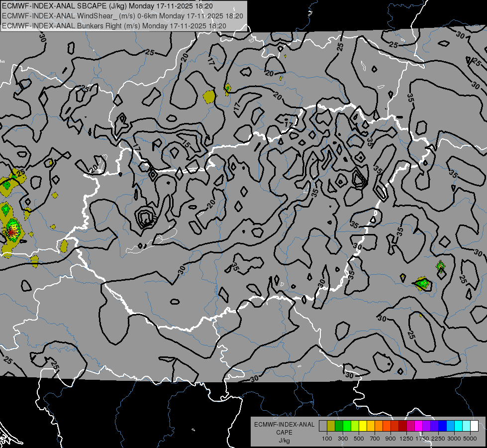Click the gray swatch in CAPE legend
This screenshot has height=448, width=487.
click(323, 426)
